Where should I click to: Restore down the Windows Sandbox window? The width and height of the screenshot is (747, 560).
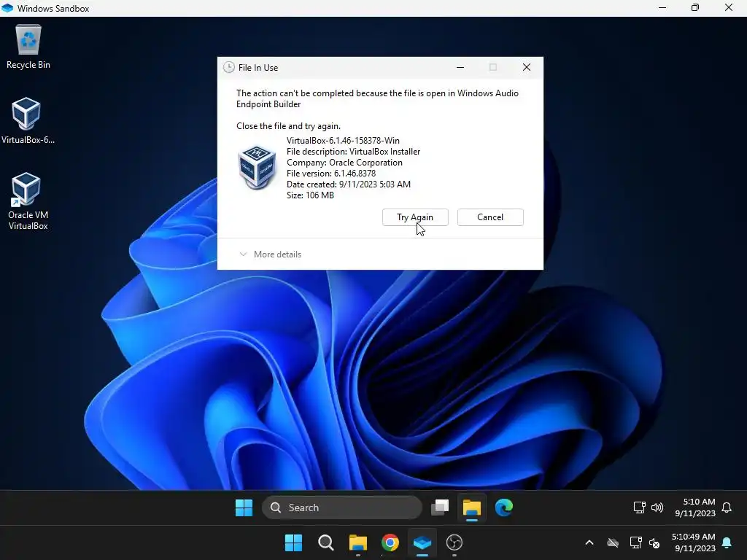[x=695, y=7]
